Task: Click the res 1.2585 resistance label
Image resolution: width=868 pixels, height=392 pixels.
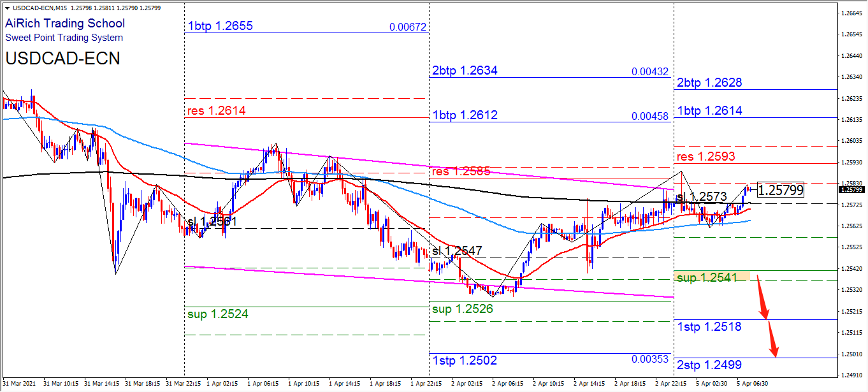Action: pos(461,171)
